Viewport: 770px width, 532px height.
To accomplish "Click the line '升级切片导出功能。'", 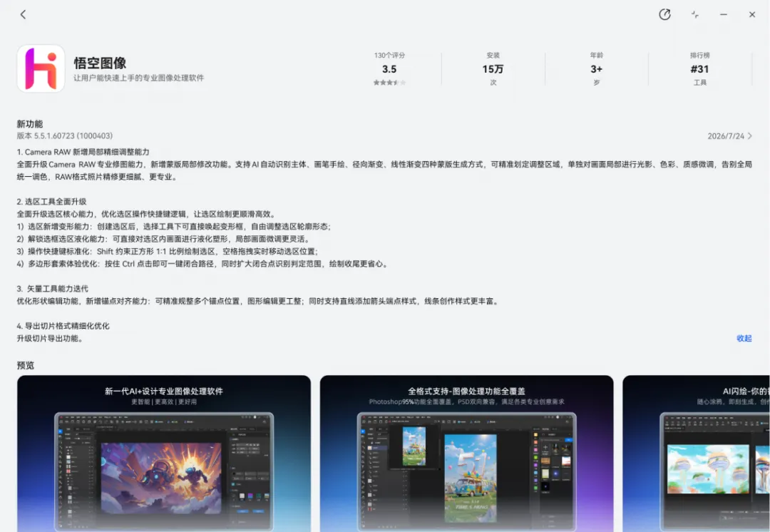I will tap(50, 339).
